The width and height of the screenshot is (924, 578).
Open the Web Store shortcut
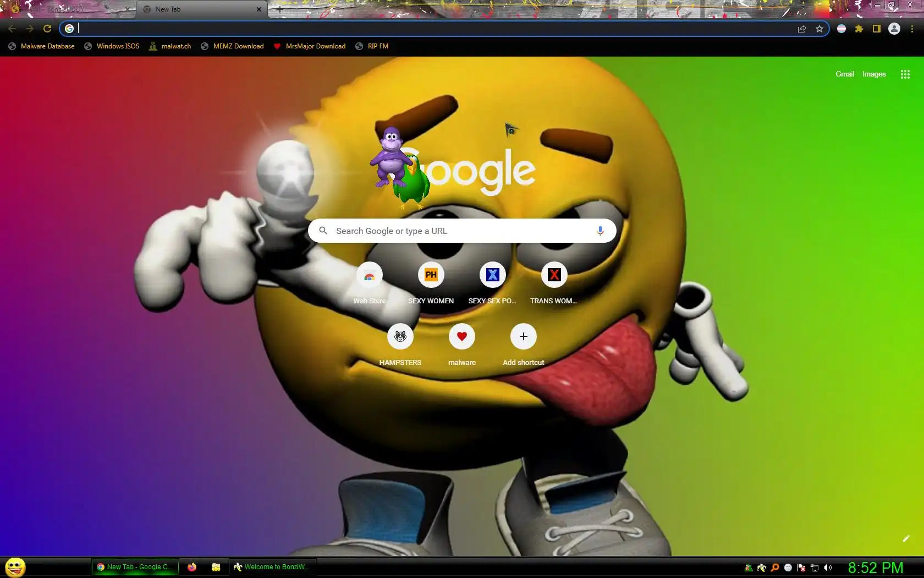coord(370,282)
